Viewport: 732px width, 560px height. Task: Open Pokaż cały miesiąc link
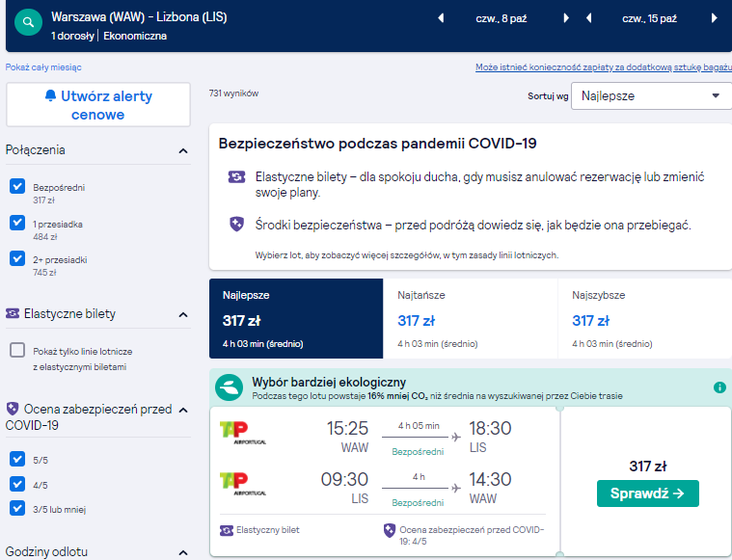click(43, 67)
